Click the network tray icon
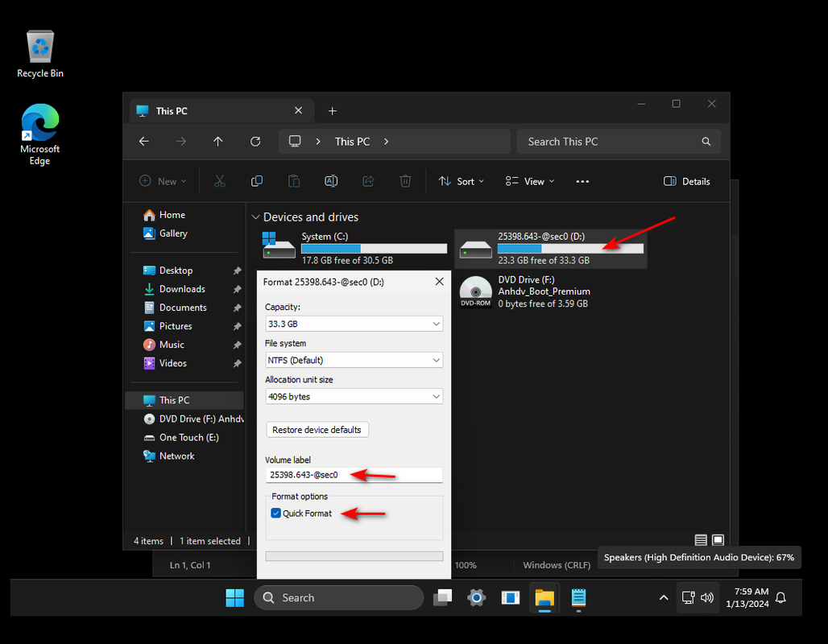 [688, 597]
